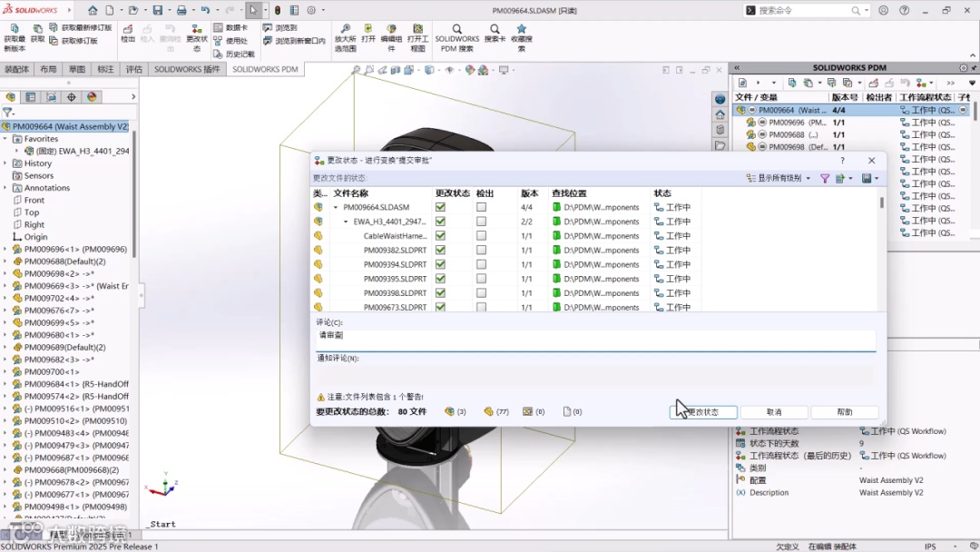Check 检出 box for PM009395.SLDPRT
Image resolution: width=980 pixels, height=552 pixels.
pyautogui.click(x=481, y=279)
